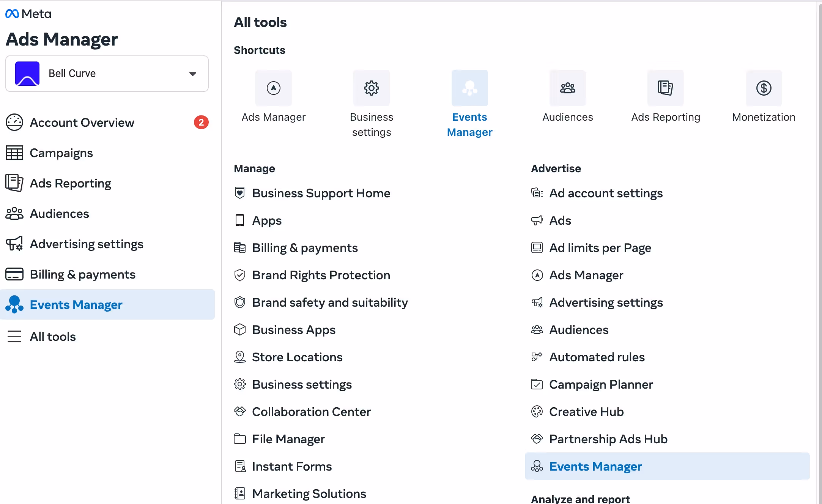Screen dimensions: 822x504
Task: Click the Meta logo
Action: click(28, 14)
